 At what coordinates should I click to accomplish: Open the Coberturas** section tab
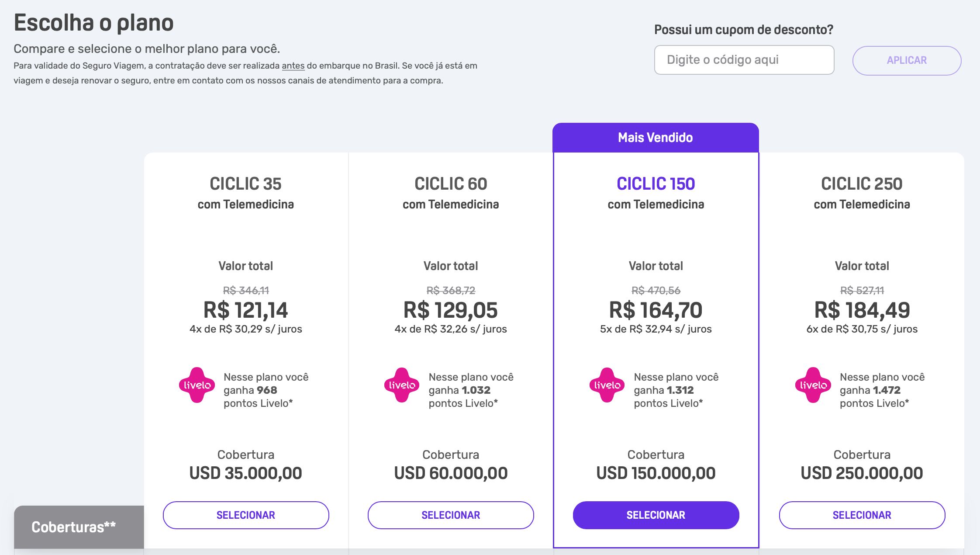point(79,527)
